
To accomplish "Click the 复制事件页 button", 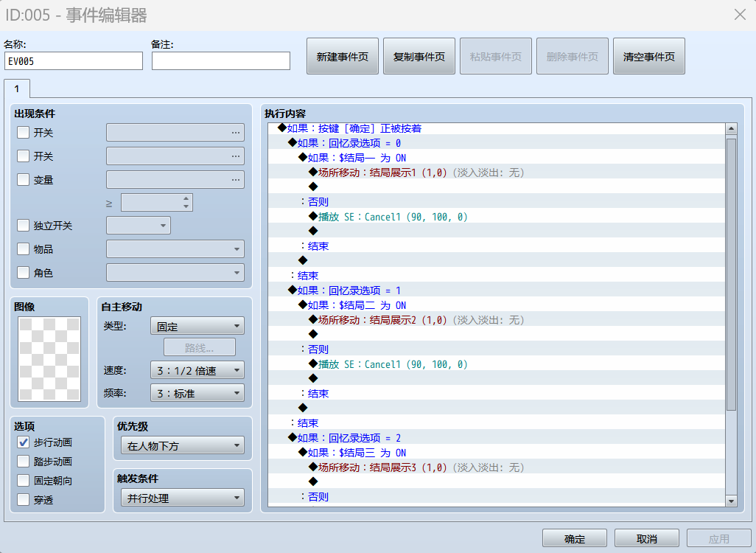I will point(419,57).
